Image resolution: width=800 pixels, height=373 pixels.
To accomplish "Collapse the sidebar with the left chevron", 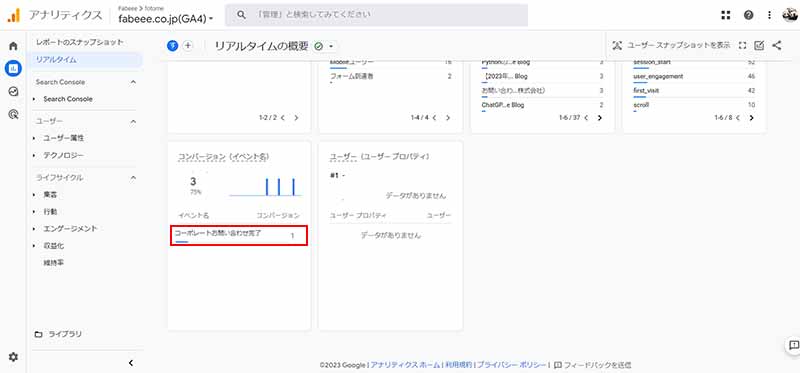I will (x=131, y=363).
